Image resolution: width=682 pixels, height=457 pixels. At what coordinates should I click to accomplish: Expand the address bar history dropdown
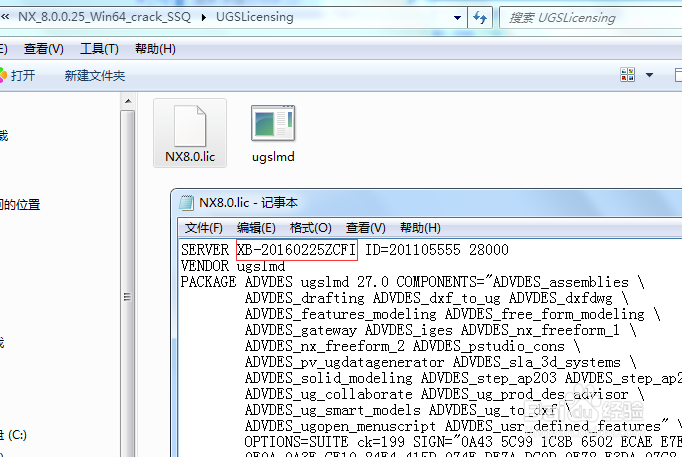click(457, 18)
